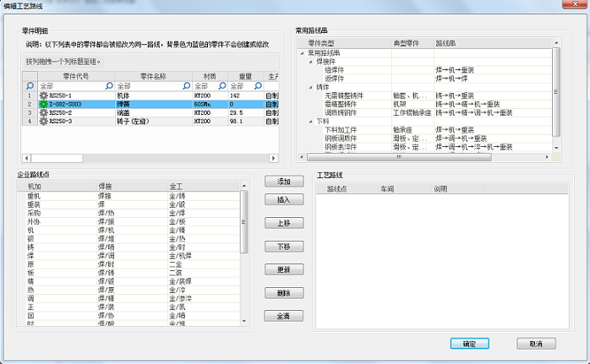Select the 机体 part name cell
The image size is (590, 364).
(154, 96)
